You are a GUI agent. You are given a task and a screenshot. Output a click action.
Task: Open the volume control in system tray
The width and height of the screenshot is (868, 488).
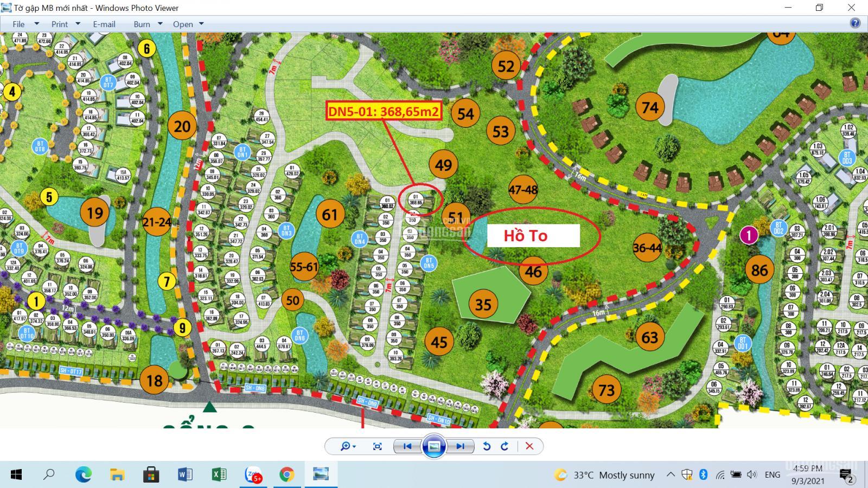point(752,475)
